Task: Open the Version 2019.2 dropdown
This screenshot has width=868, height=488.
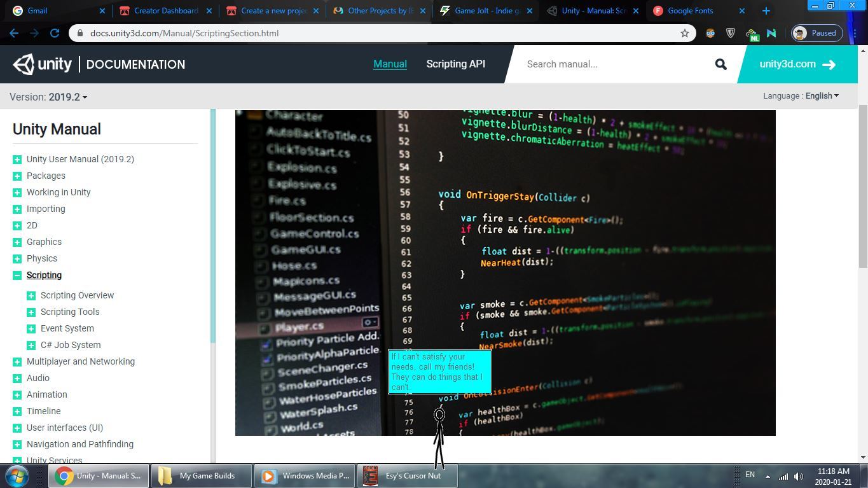Action: [x=49, y=97]
